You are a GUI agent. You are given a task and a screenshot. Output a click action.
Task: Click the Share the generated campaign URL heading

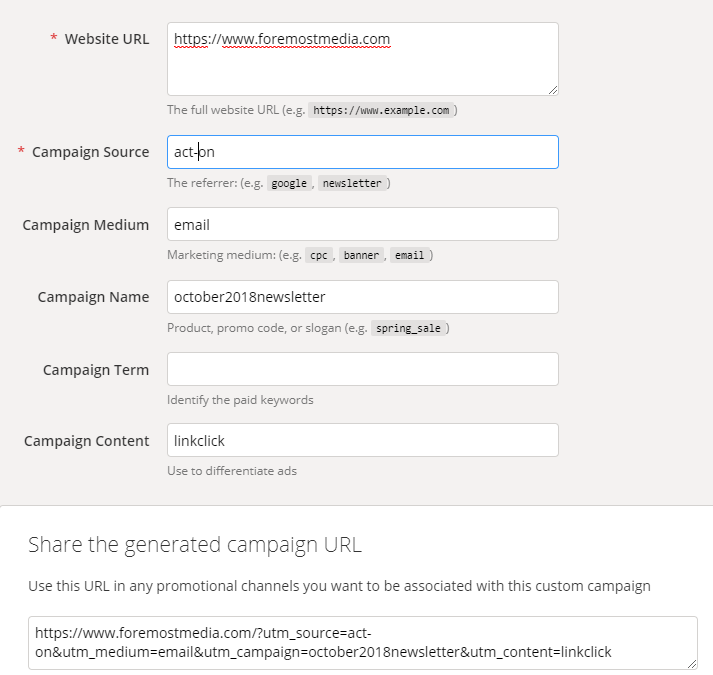(x=195, y=545)
